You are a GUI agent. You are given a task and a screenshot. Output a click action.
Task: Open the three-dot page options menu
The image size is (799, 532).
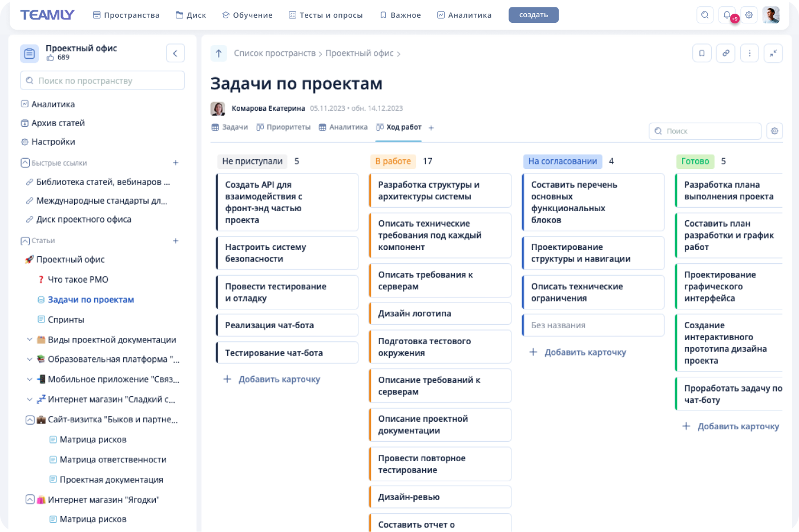[749, 53]
